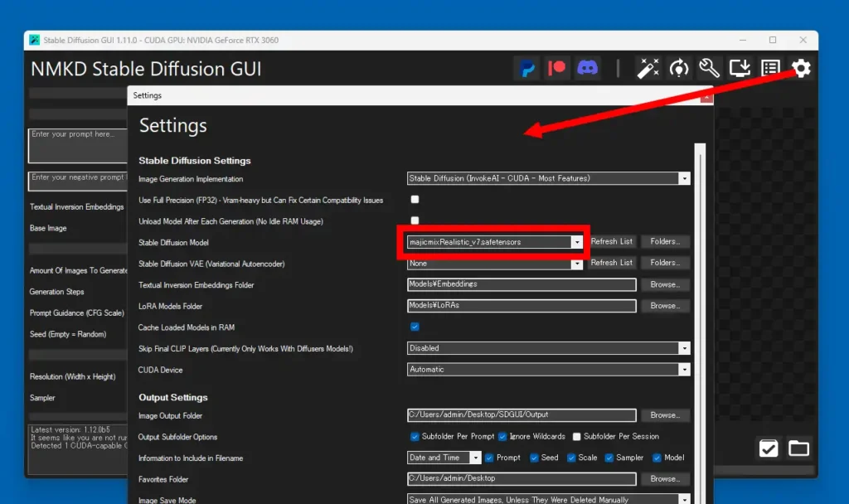Browse for Favorites Folder
Screen dimensions: 849x504
coord(665,478)
